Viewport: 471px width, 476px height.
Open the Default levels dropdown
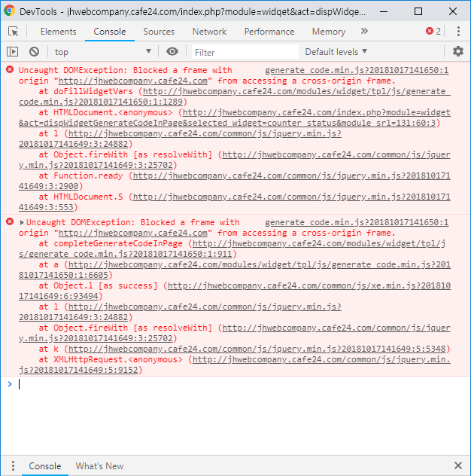tap(336, 52)
